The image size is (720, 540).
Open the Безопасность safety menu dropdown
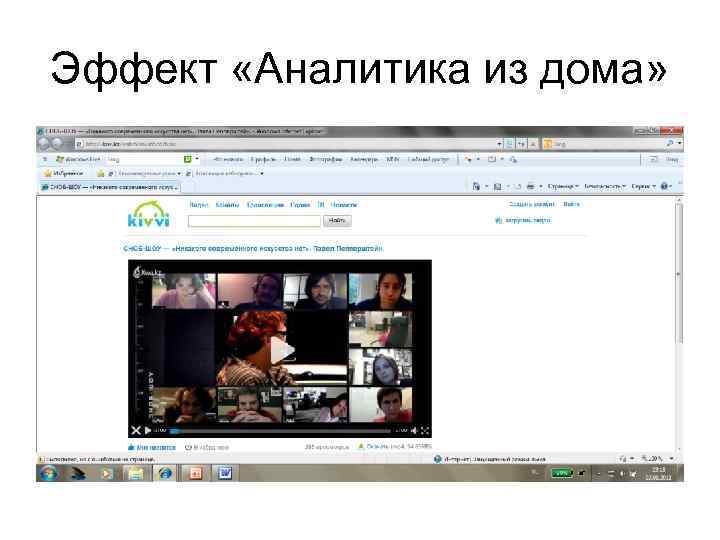click(605, 186)
